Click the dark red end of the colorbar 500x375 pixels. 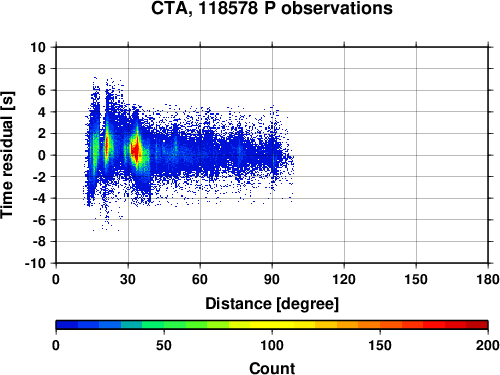[477, 325]
